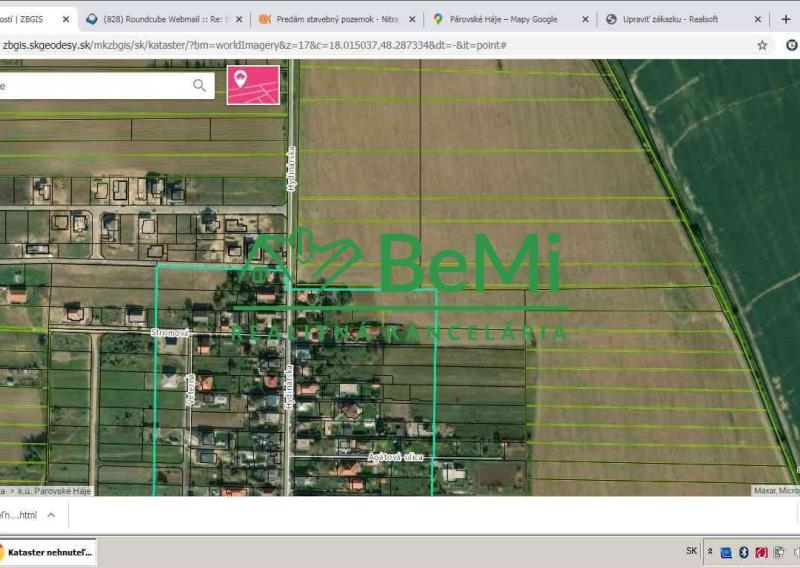Click the zbgis.skgeodesy.sk address bar

(378, 45)
